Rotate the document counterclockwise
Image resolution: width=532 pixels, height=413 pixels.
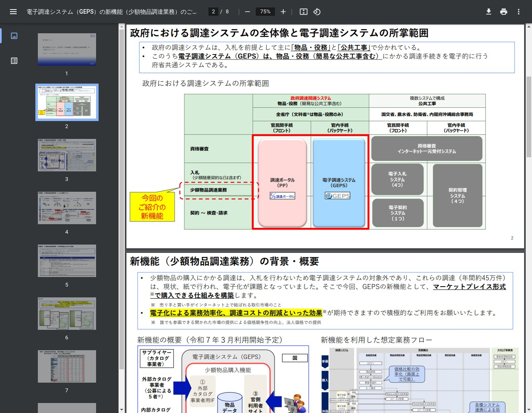317,12
